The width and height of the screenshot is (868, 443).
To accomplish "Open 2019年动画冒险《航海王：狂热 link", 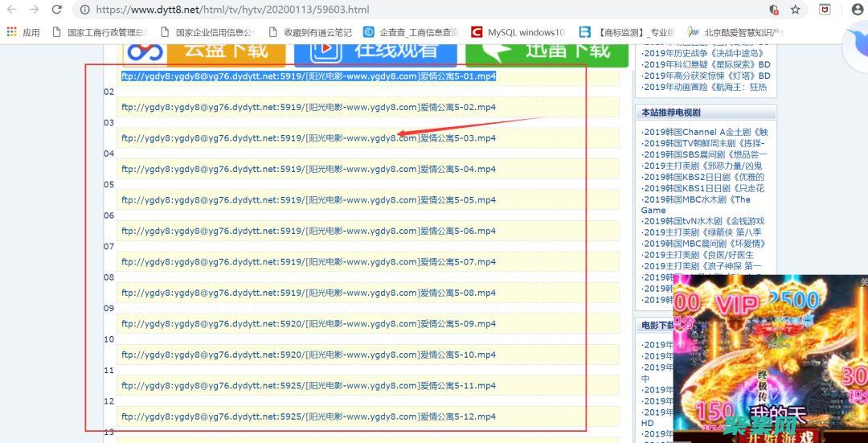I will coord(706,87).
